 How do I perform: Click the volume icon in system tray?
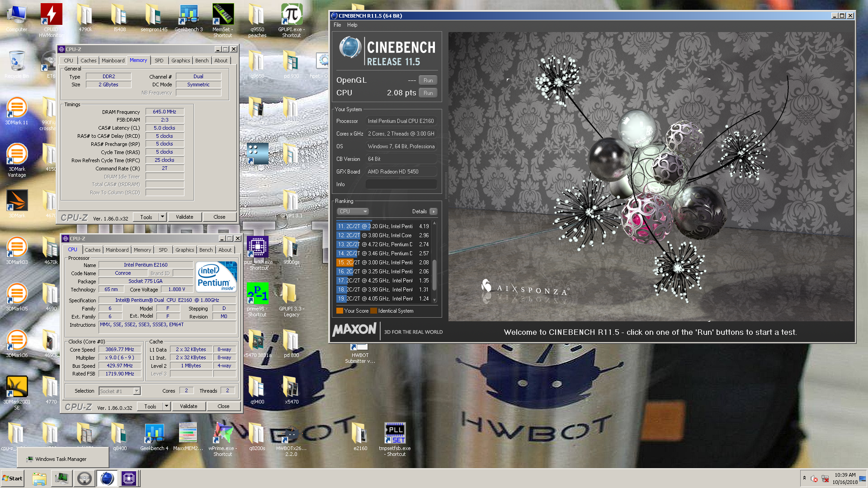(x=814, y=479)
